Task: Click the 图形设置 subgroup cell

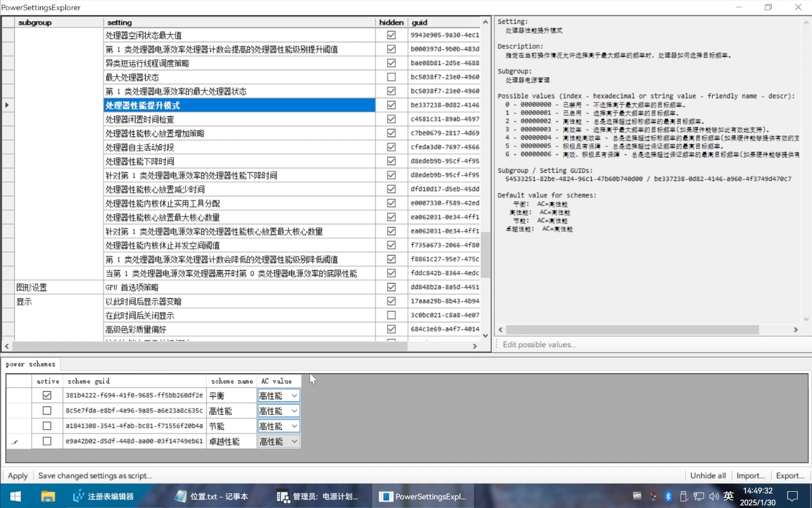Action: [59, 287]
